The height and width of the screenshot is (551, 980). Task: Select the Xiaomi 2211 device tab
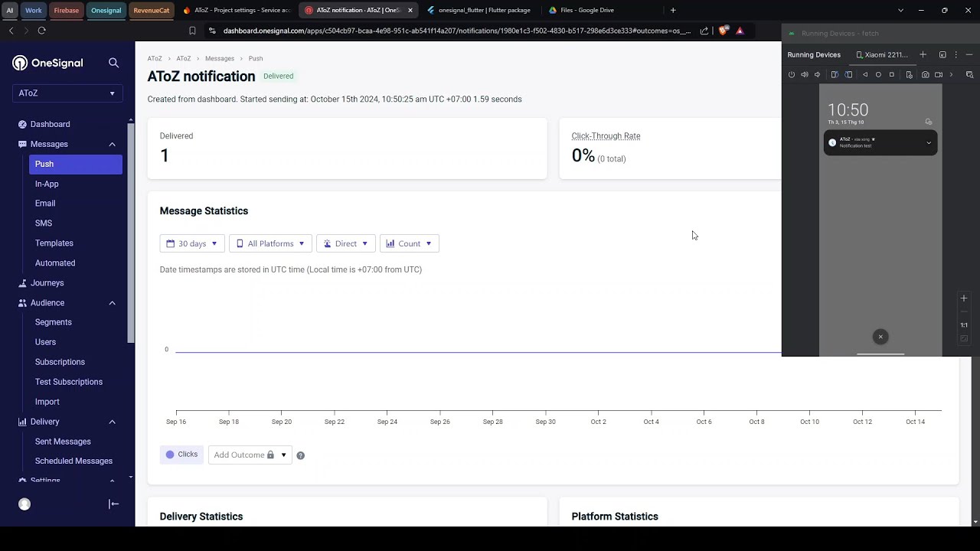(x=882, y=54)
